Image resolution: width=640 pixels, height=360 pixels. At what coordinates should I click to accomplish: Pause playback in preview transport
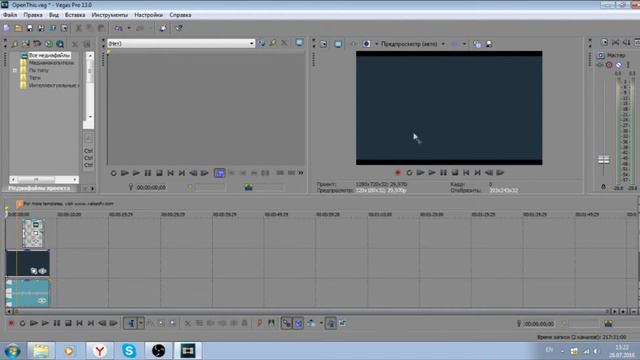(443, 173)
